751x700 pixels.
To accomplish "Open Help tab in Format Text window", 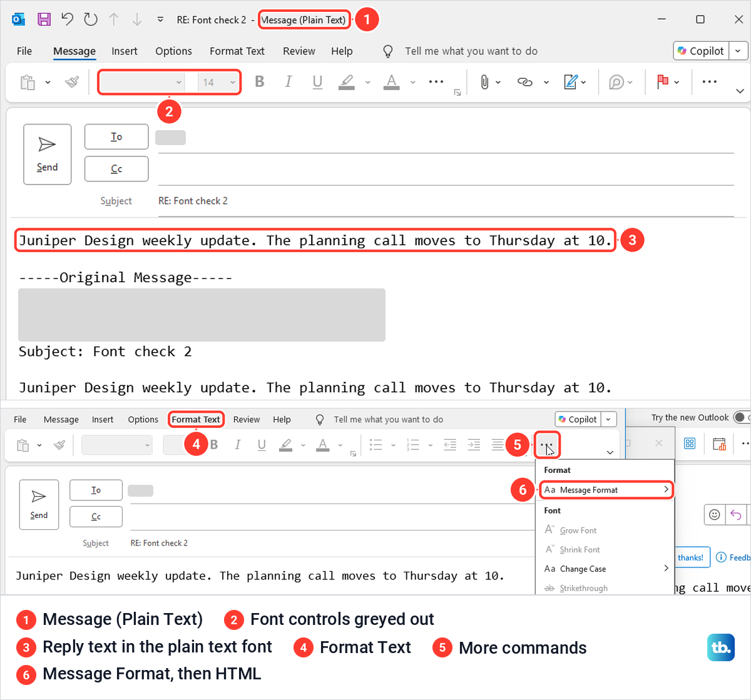I will pyautogui.click(x=282, y=419).
